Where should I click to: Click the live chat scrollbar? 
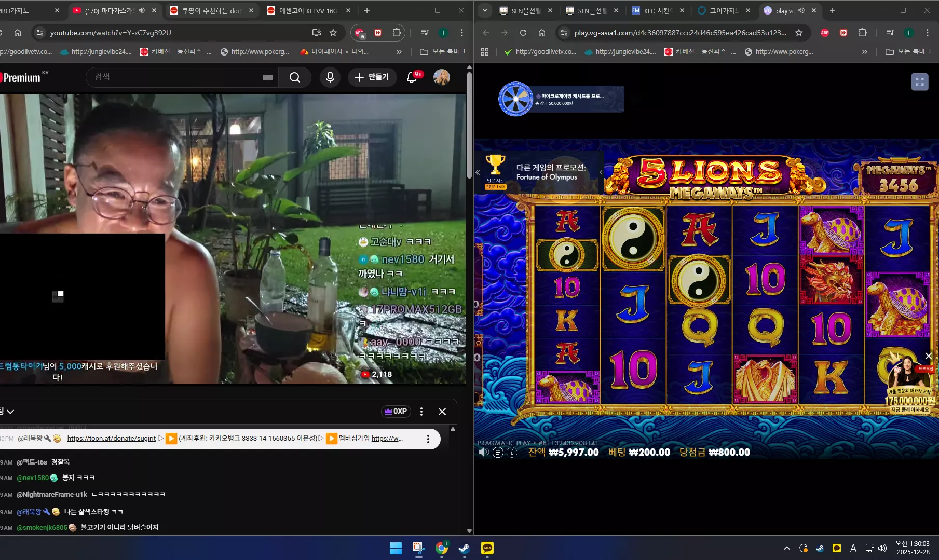click(453, 480)
